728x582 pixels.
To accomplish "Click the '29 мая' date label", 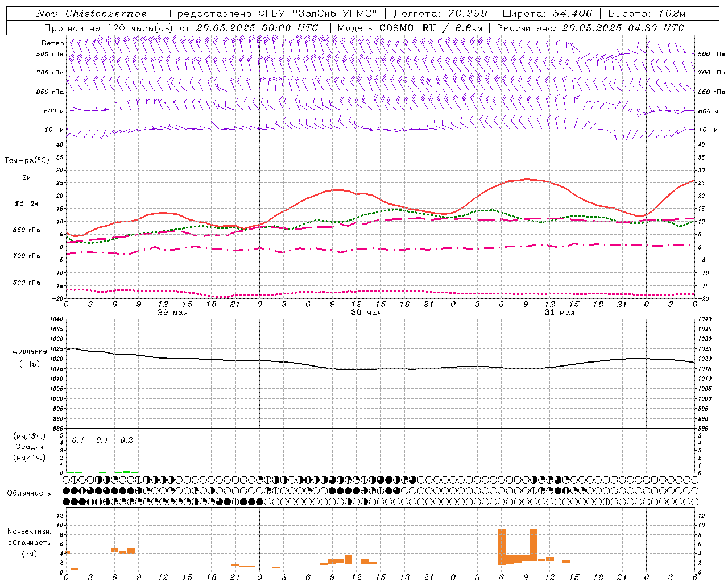I will 172,313.
